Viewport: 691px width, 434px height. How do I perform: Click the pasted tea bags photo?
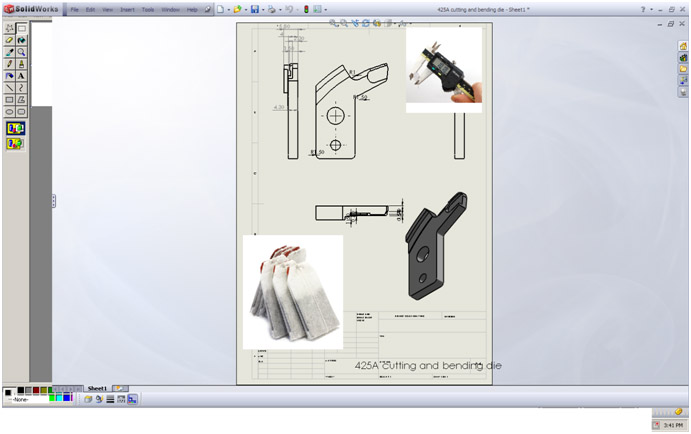[x=293, y=292]
